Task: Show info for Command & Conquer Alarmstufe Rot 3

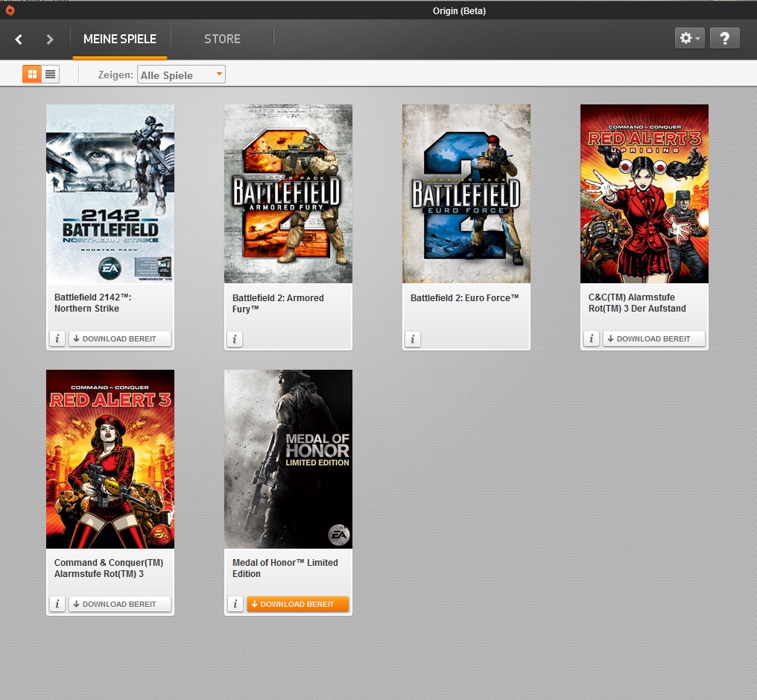Action: 57,604
